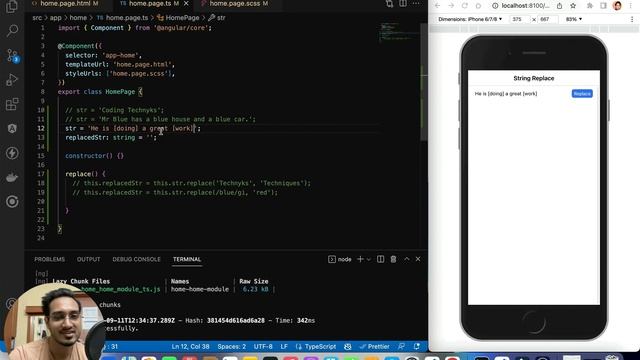This screenshot has height=360, width=640.
Task: Click the editor minimap
Action: pos(398,33)
